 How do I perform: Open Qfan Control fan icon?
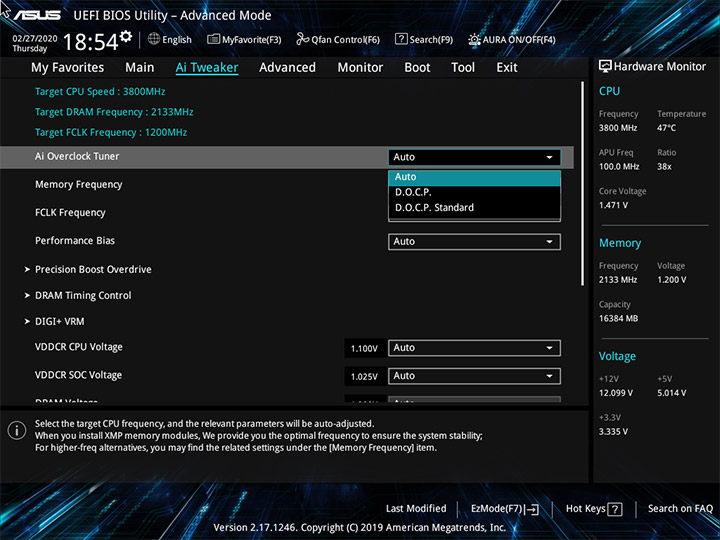303,39
